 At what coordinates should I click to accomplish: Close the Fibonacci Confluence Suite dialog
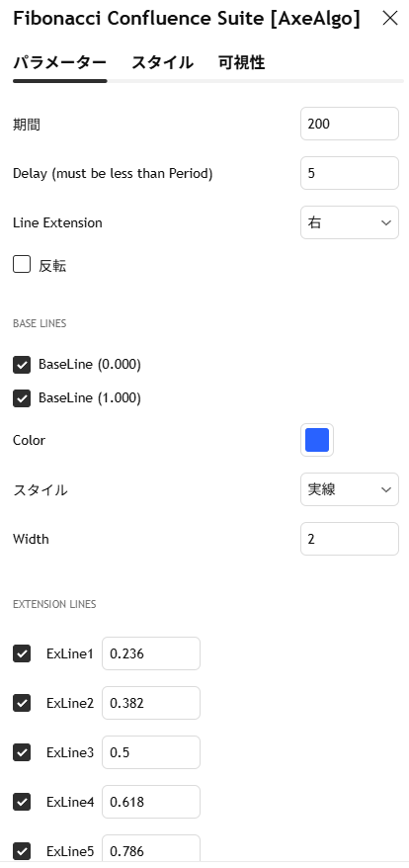tap(390, 18)
